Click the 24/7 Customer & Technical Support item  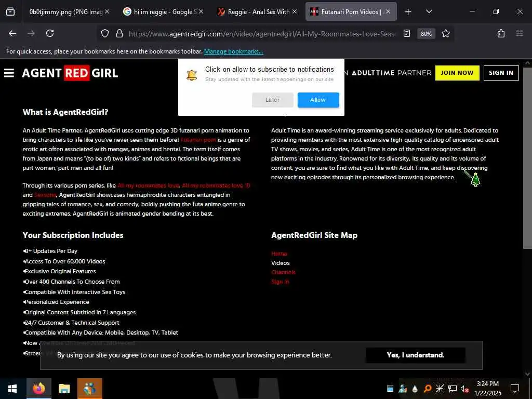click(x=71, y=323)
